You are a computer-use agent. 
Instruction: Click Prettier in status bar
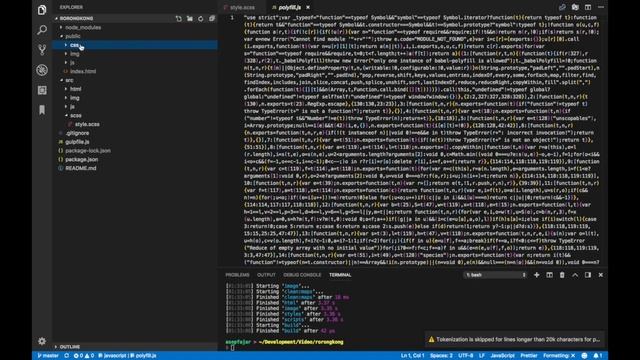529,356
